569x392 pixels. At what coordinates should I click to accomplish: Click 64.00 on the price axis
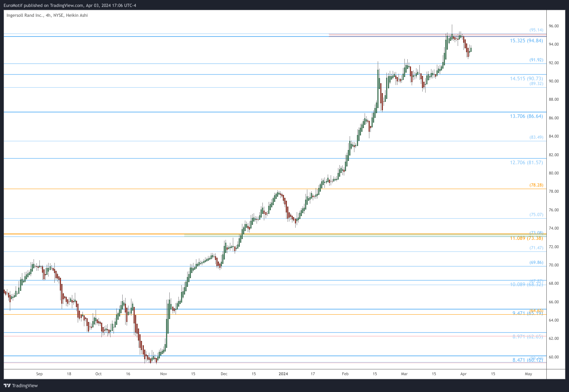pyautogui.click(x=554, y=320)
